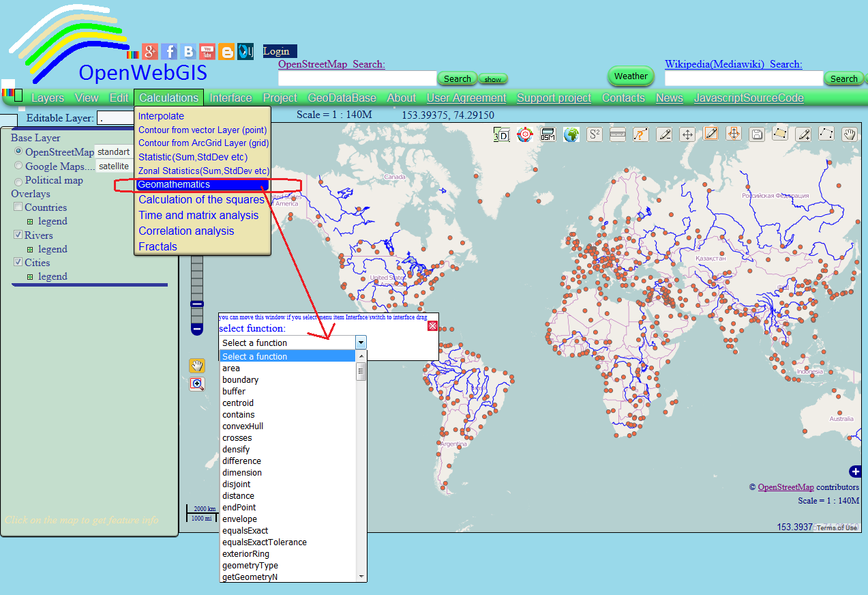The image size is (868, 595).
Task: Expand the Countries legend
Action: tap(30, 222)
